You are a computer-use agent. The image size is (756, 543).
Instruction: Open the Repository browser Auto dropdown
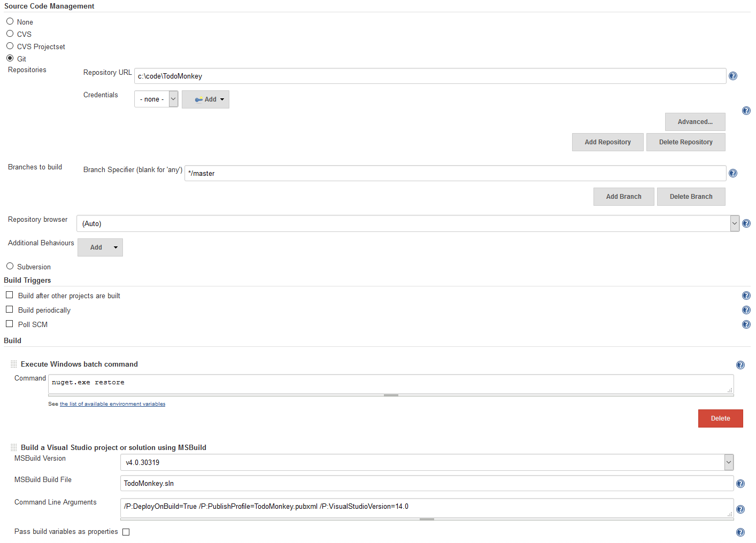point(408,223)
